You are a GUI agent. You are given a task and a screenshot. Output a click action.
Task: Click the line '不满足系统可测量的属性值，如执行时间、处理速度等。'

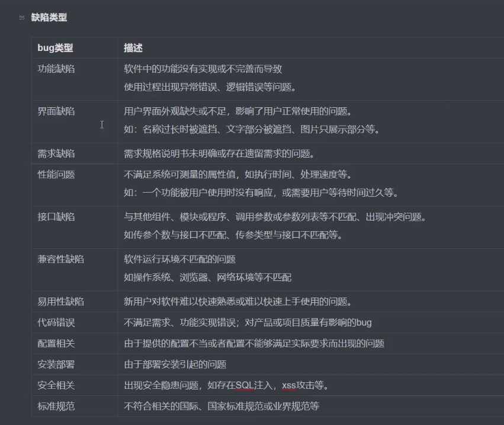pos(238,174)
